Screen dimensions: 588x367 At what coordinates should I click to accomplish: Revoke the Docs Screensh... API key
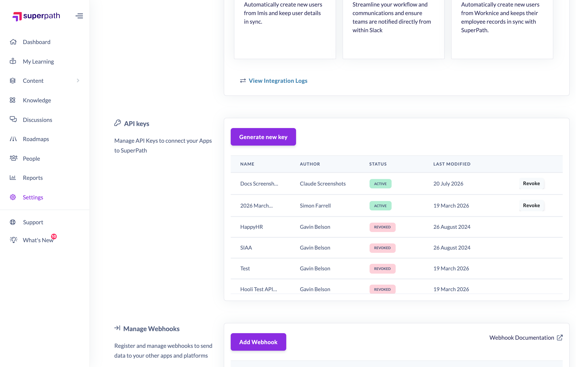pos(531,183)
